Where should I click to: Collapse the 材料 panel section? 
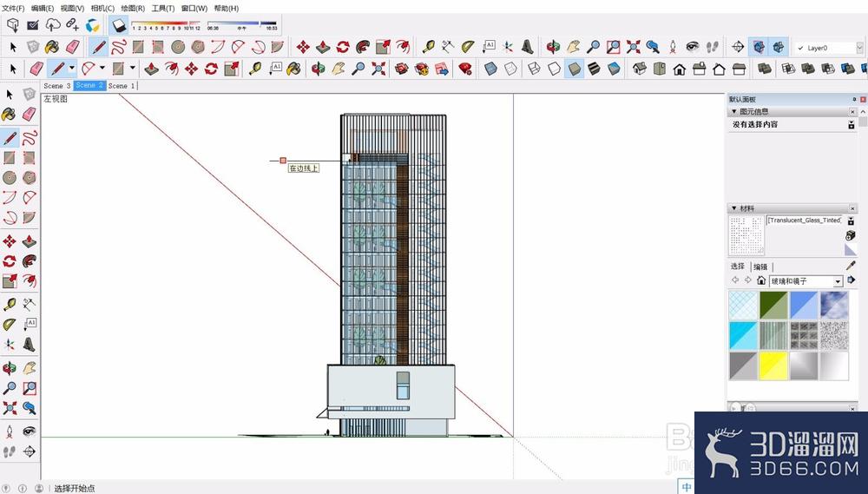pos(734,208)
